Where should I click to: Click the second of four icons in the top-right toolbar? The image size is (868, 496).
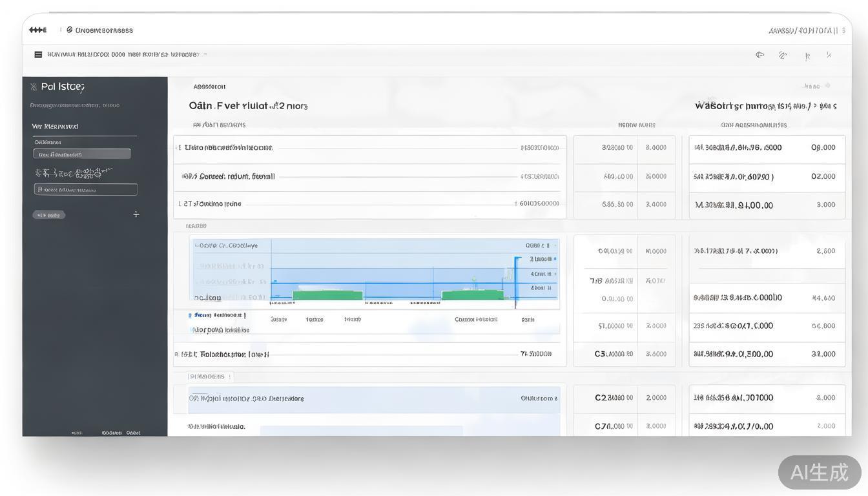pyautogui.click(x=783, y=56)
